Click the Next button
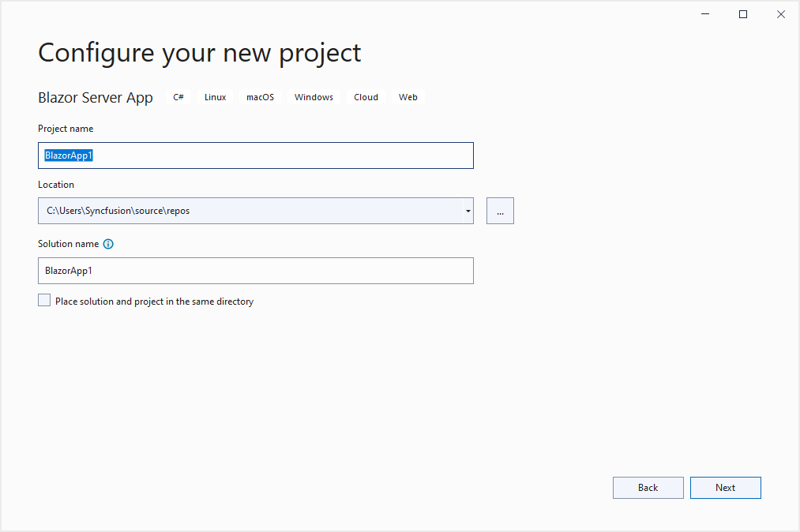Viewport: 800px width, 532px height. point(725,488)
